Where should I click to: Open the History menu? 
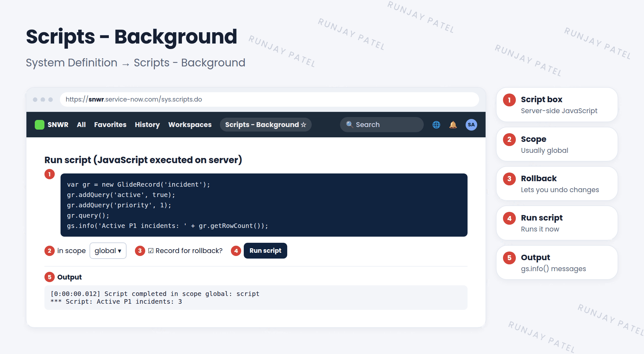(x=147, y=125)
